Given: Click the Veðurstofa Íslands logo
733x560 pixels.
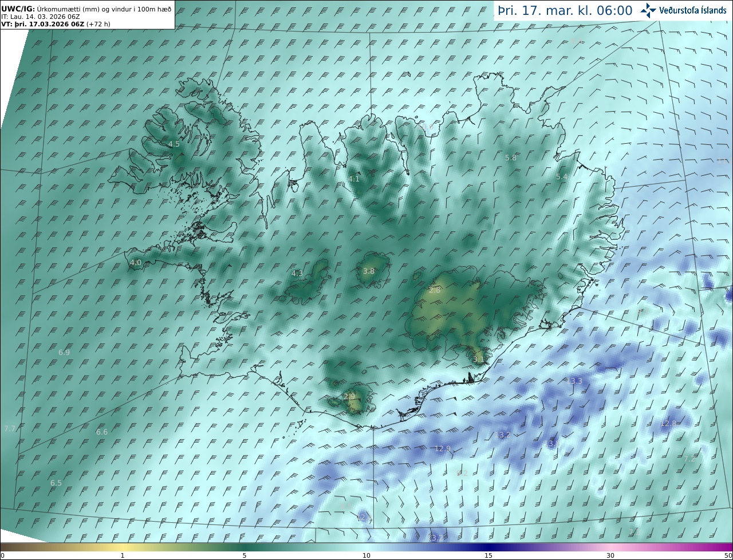Looking at the screenshot, I should pos(683,10).
